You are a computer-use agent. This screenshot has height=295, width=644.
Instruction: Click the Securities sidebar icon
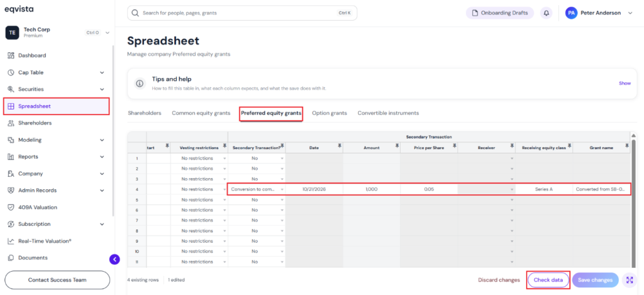coord(11,89)
